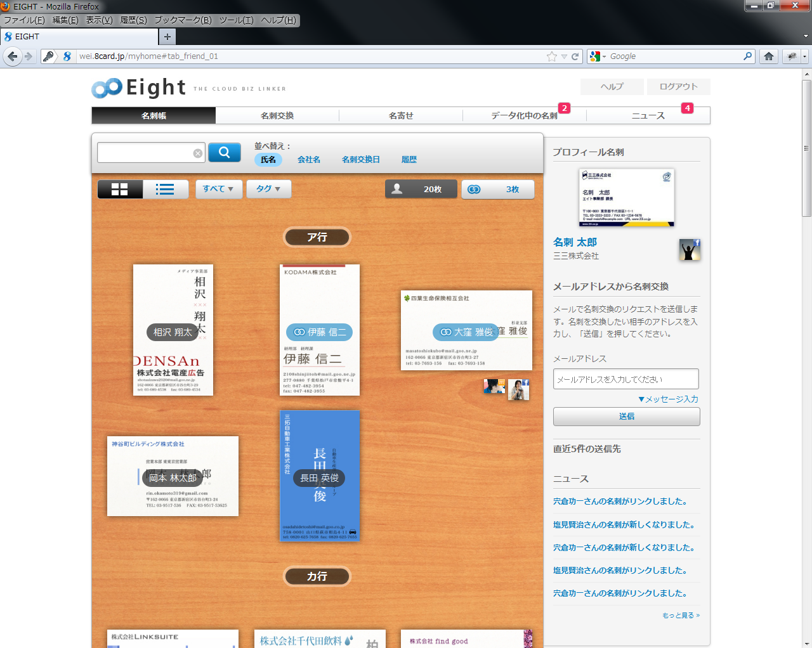Image resolution: width=812 pixels, height=648 pixels.
Task: Click the ログアウト button
Action: click(679, 87)
